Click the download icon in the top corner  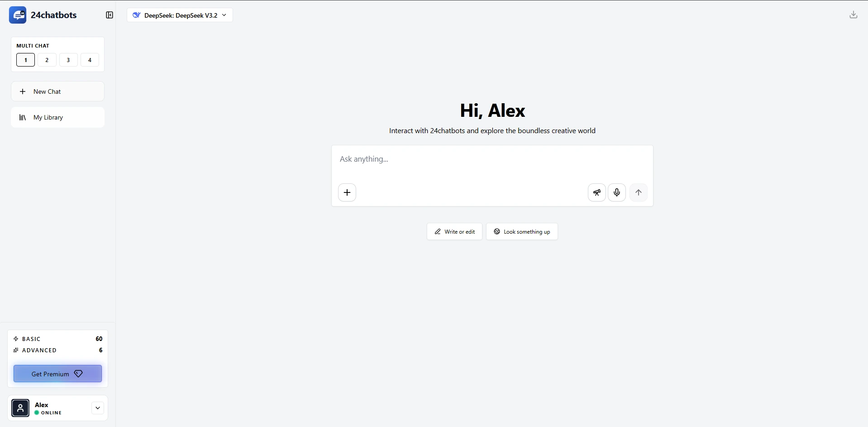coord(853,14)
